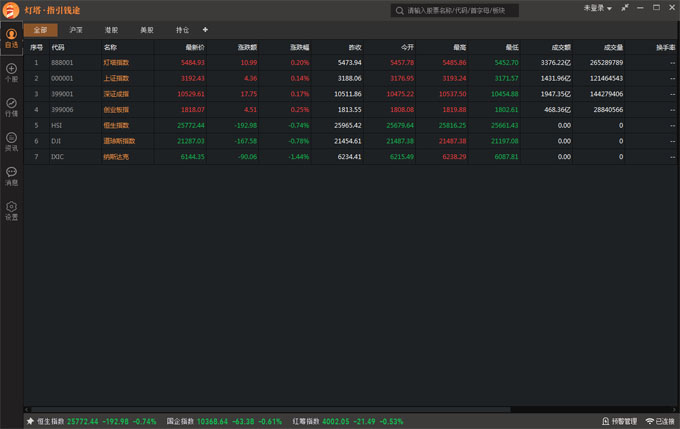Click the horizontal scrollbar thumb
The width and height of the screenshot is (680, 429).
pyautogui.click(x=271, y=409)
